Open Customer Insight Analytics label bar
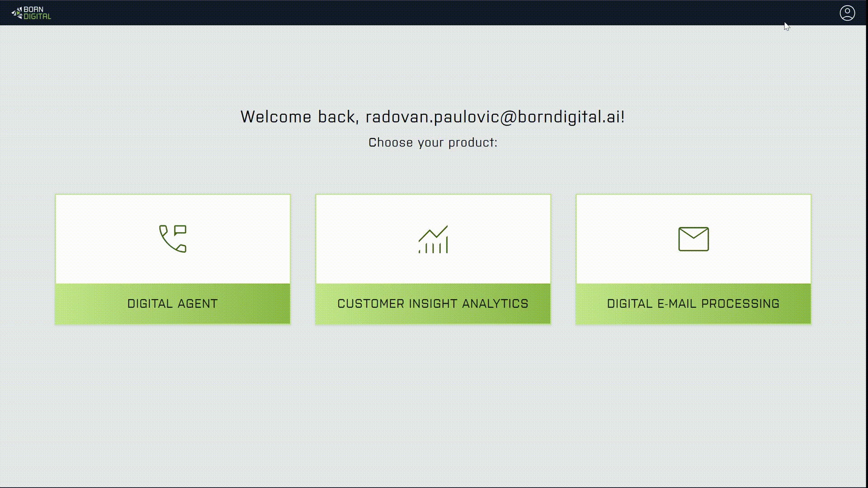 [433, 304]
